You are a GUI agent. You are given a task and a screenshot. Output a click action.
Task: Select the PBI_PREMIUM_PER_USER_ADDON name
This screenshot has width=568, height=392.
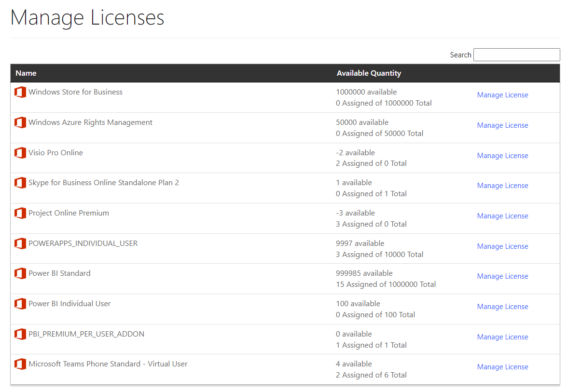click(86, 334)
